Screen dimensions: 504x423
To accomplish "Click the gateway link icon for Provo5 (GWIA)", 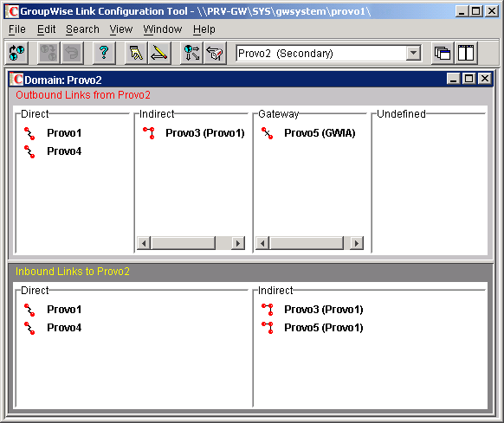I will click(x=267, y=133).
